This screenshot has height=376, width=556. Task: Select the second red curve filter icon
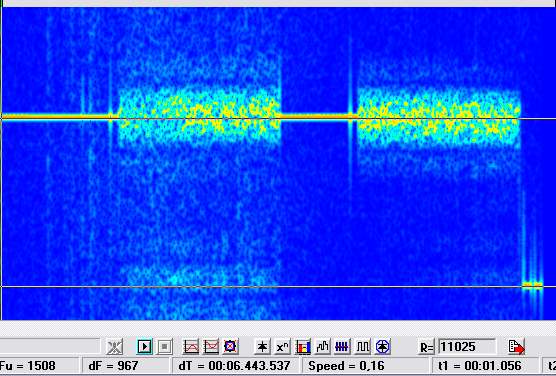tap(210, 346)
